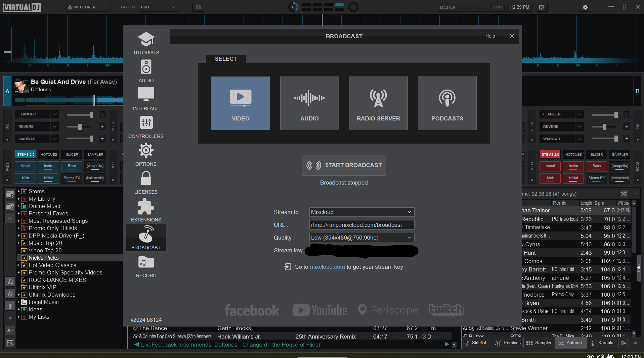
Task: Click the volume icon in system tray
Action: 601,356
